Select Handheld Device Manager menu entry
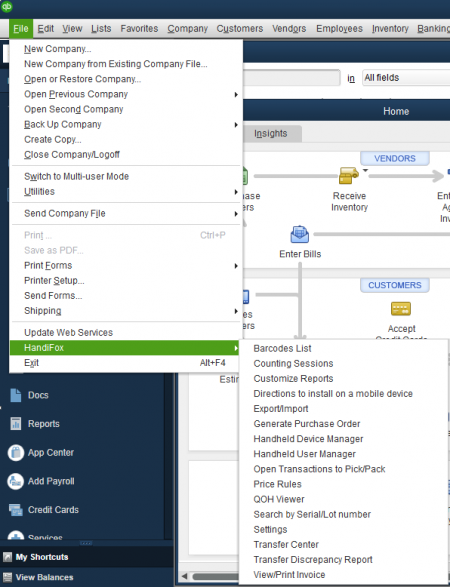450x587 pixels. pyautogui.click(x=308, y=439)
